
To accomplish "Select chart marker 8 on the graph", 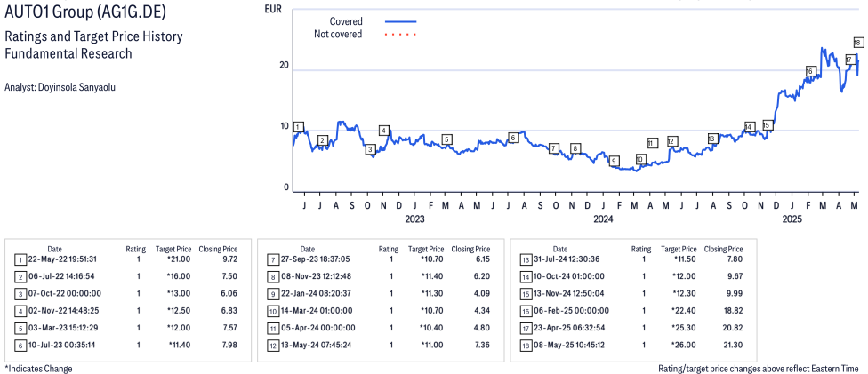I will (575, 148).
